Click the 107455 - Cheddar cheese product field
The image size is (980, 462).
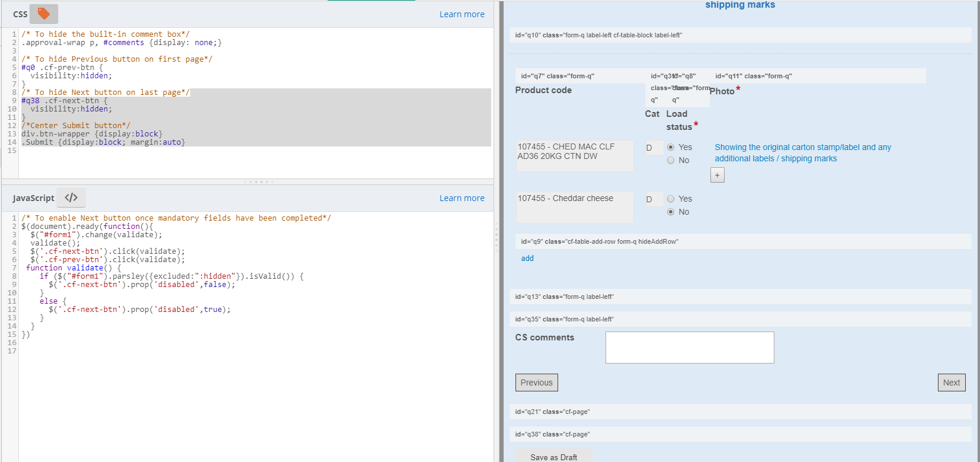pos(574,207)
